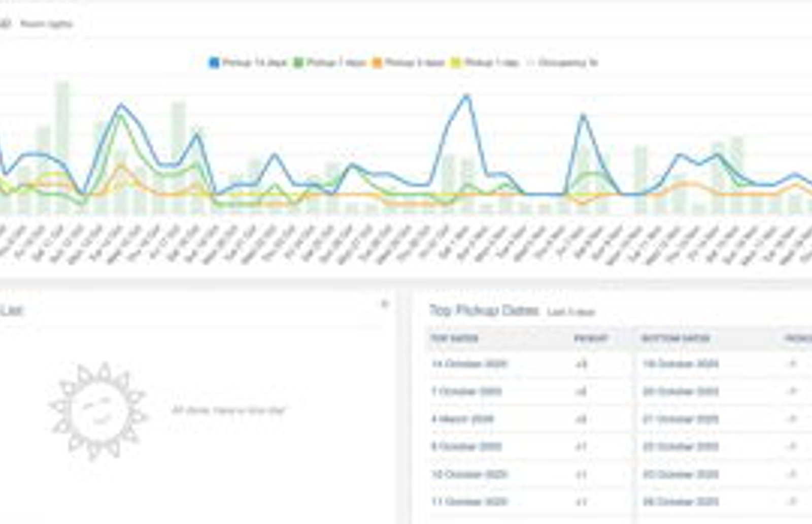Close the List panel with the x icon
This screenshot has height=524, width=812.
[x=384, y=304]
